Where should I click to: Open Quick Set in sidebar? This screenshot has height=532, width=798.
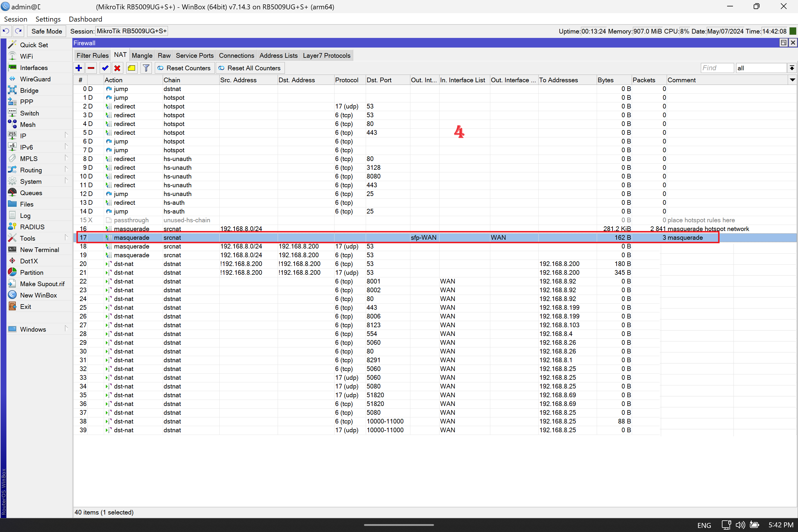click(34, 45)
